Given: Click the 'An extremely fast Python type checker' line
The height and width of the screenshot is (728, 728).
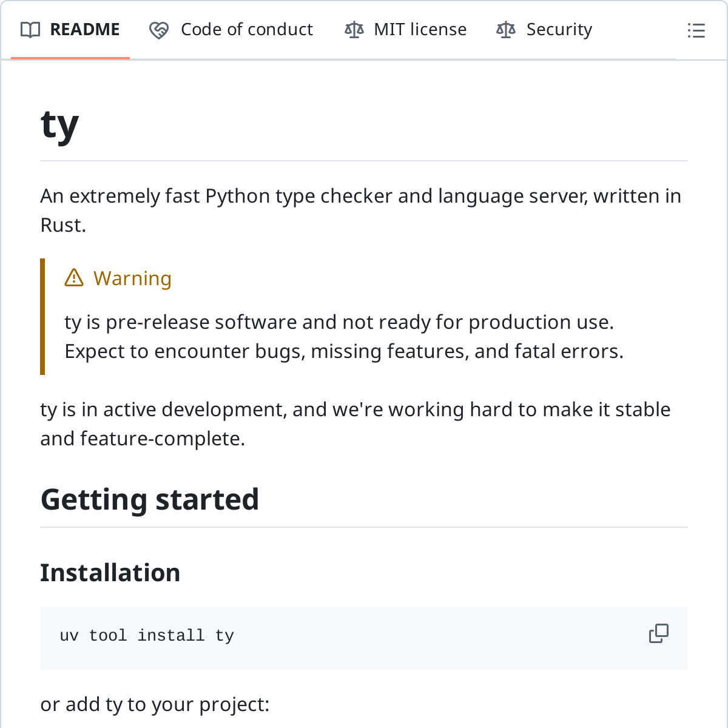Looking at the screenshot, I should pyautogui.click(x=361, y=196).
